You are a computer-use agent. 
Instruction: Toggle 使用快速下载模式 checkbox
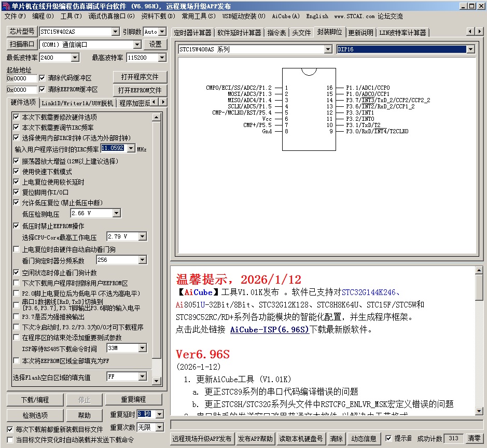17,172
